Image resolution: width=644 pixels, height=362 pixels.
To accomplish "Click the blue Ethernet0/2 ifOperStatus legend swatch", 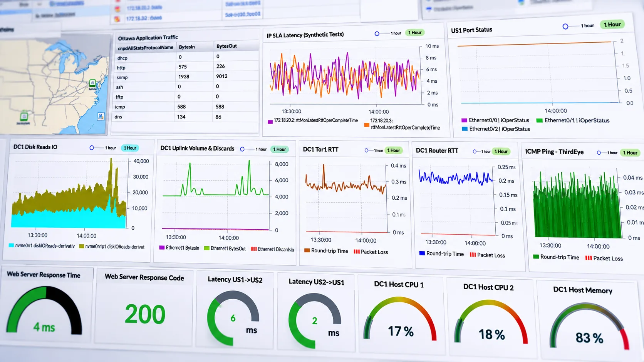I will click(465, 129).
